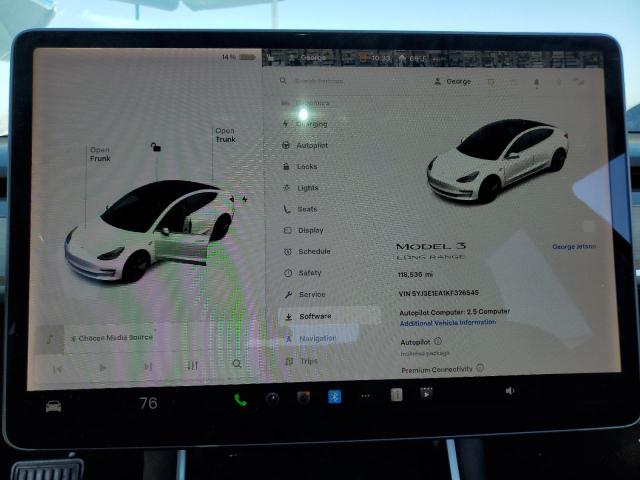Tap the Bluetooth icon in the bottom bar

click(336, 396)
